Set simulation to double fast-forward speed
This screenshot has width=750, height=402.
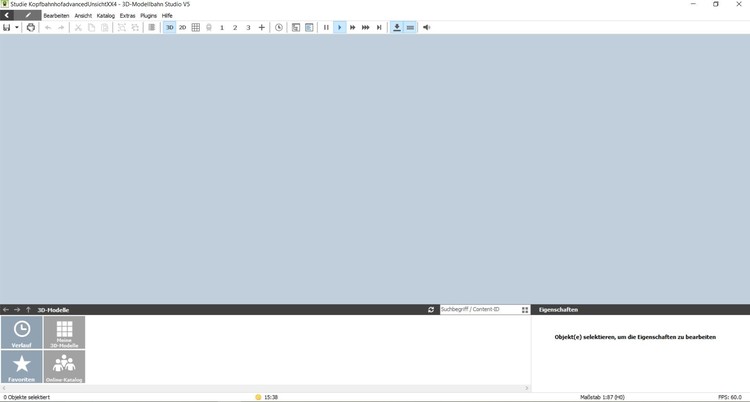[x=353, y=28]
